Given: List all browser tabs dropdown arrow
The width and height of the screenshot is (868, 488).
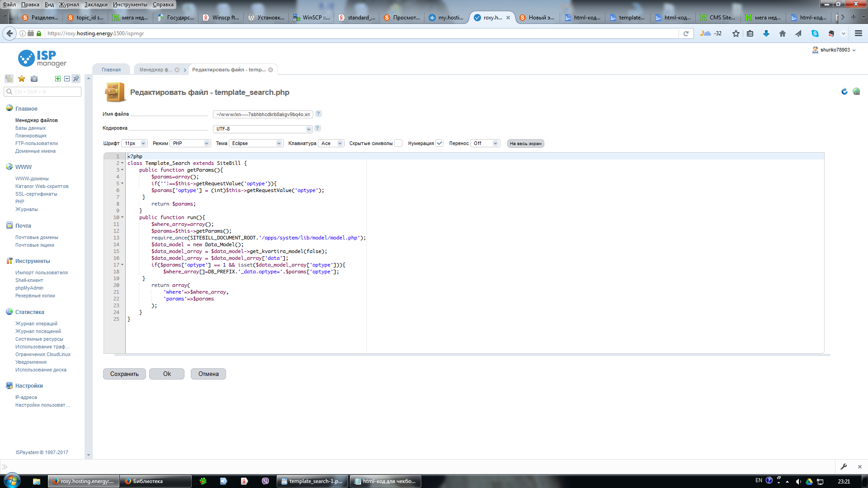Looking at the screenshot, I should pos(863,17).
